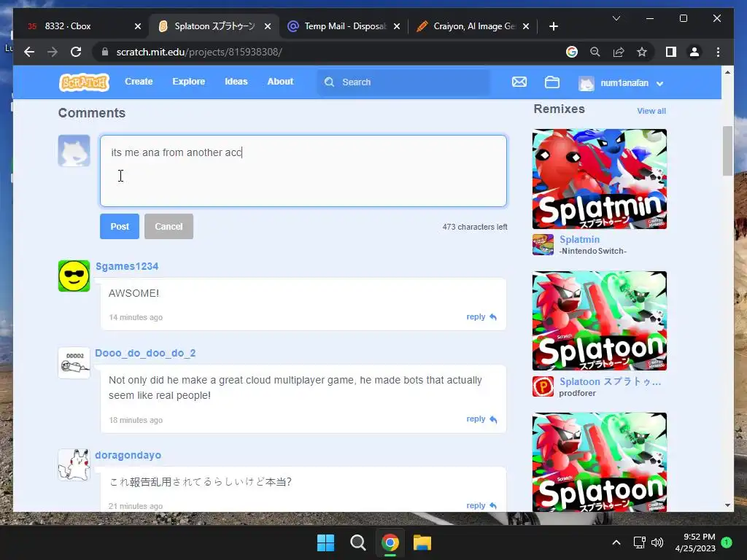Viewport: 747px width, 560px height.
Task: Open the About menu item
Action: tap(280, 82)
